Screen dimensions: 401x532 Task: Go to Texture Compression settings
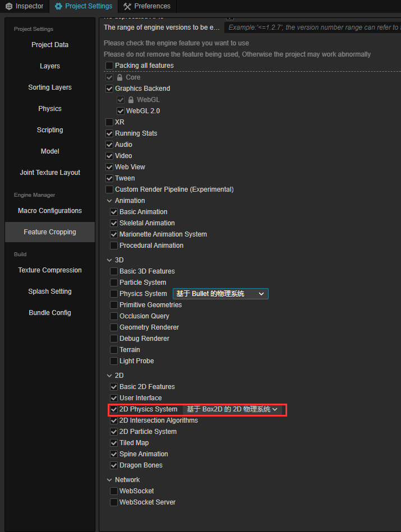(50, 270)
